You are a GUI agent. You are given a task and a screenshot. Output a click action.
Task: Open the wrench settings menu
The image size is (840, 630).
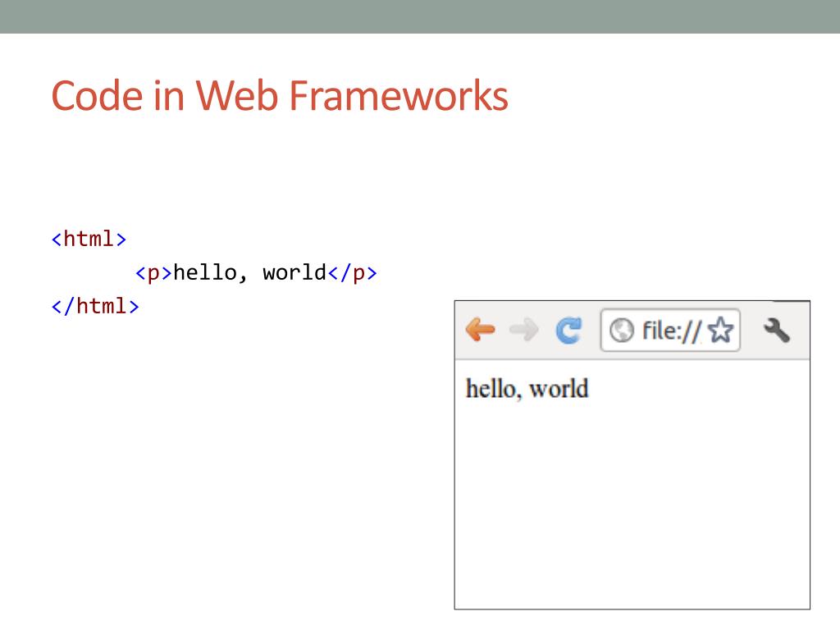[x=776, y=330]
